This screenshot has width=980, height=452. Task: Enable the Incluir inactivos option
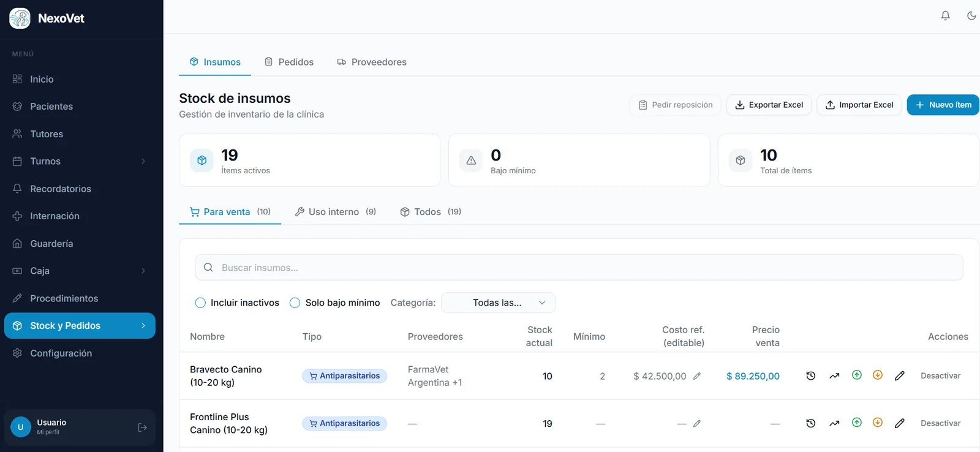(x=200, y=303)
